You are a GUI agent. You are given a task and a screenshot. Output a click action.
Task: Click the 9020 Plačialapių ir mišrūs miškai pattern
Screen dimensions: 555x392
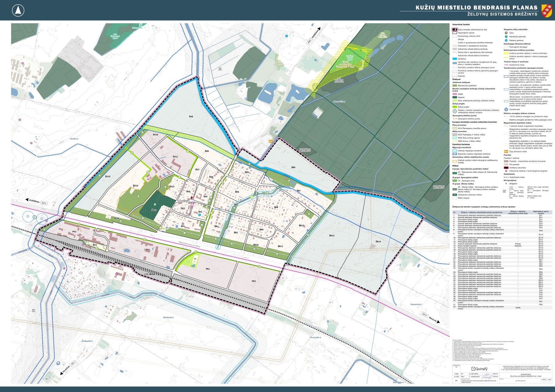click(x=455, y=134)
